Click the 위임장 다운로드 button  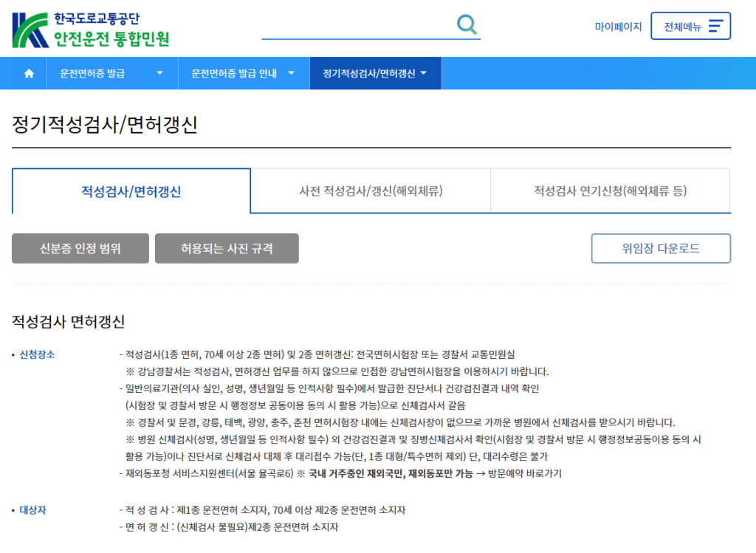tap(660, 248)
